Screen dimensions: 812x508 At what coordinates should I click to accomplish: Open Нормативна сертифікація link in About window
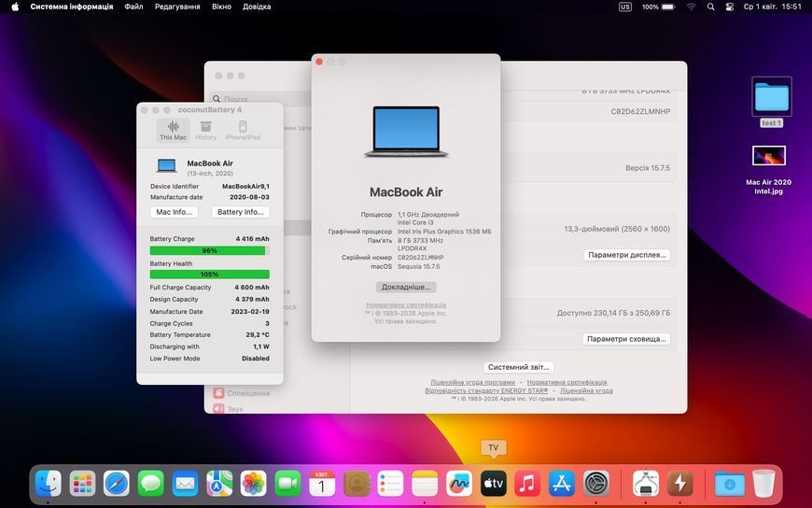406,304
